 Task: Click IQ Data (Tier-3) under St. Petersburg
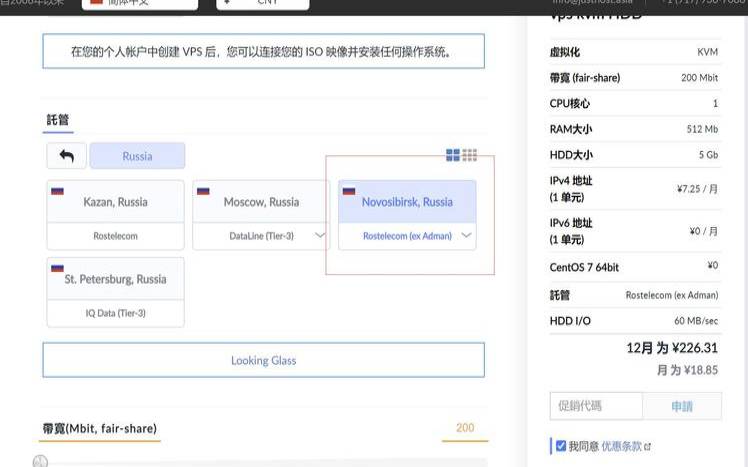[115, 313]
